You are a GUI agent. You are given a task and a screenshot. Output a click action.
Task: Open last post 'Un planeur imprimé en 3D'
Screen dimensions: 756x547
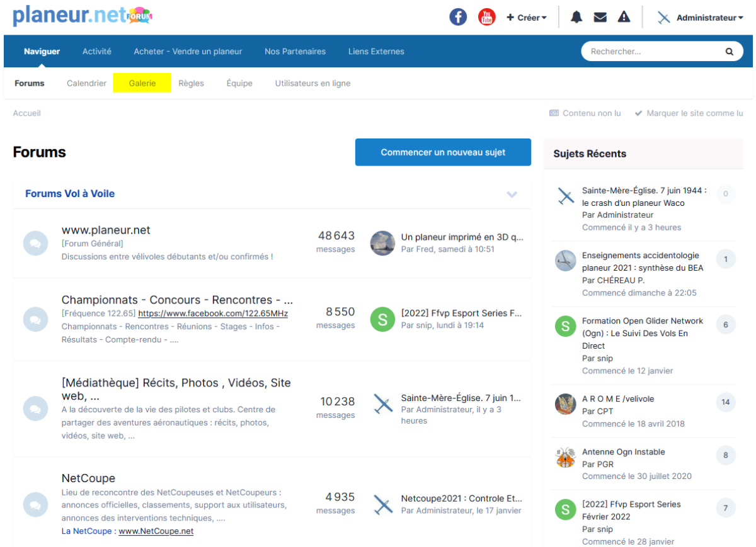click(x=462, y=237)
